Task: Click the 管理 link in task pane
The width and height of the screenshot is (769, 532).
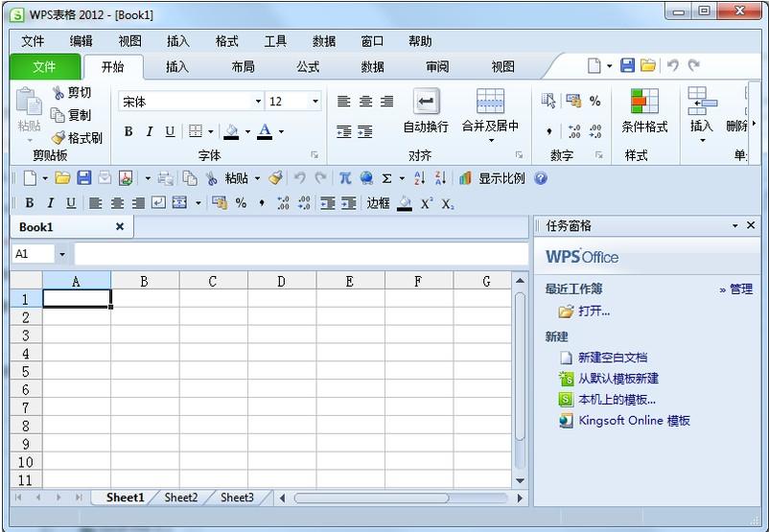Action: tap(741, 289)
